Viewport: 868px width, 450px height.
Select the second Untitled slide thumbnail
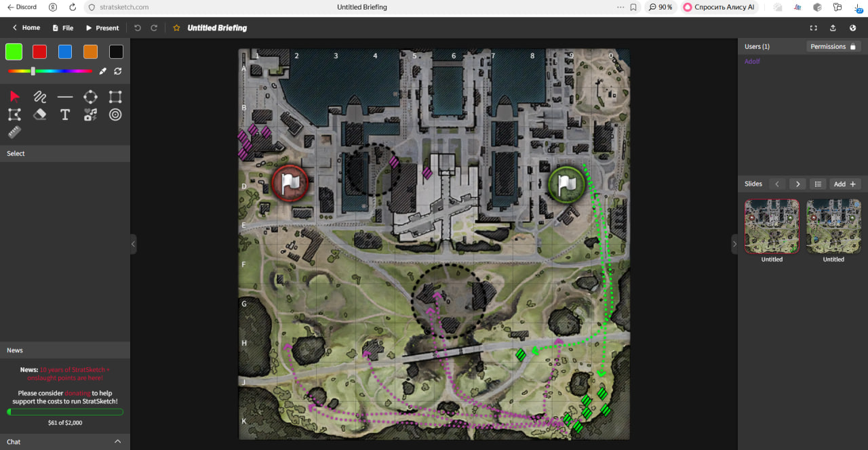click(833, 226)
